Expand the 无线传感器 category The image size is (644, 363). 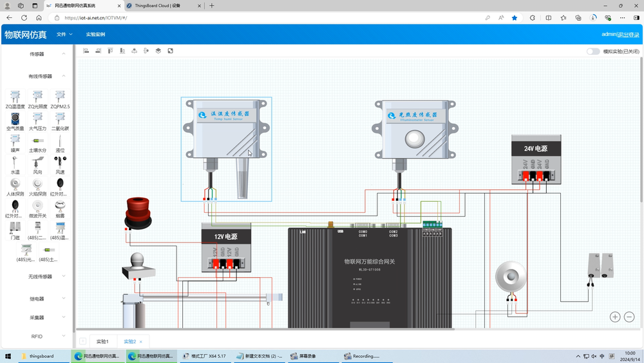40,277
